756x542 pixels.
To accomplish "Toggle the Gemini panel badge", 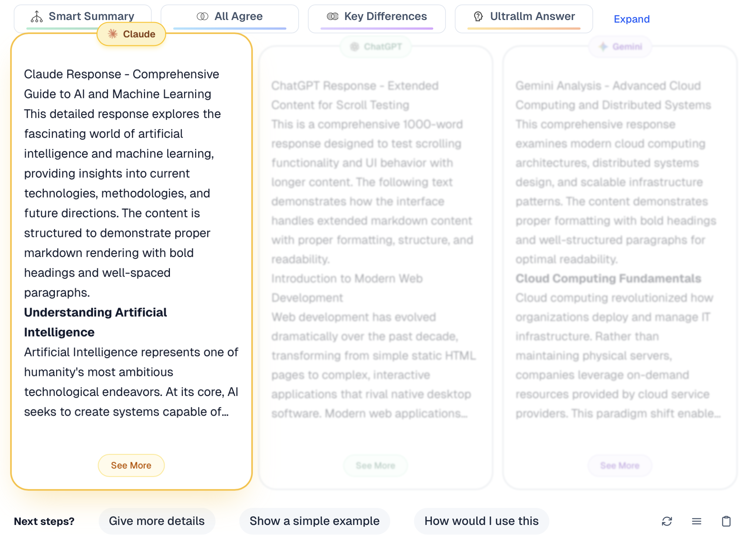I will (621, 46).
